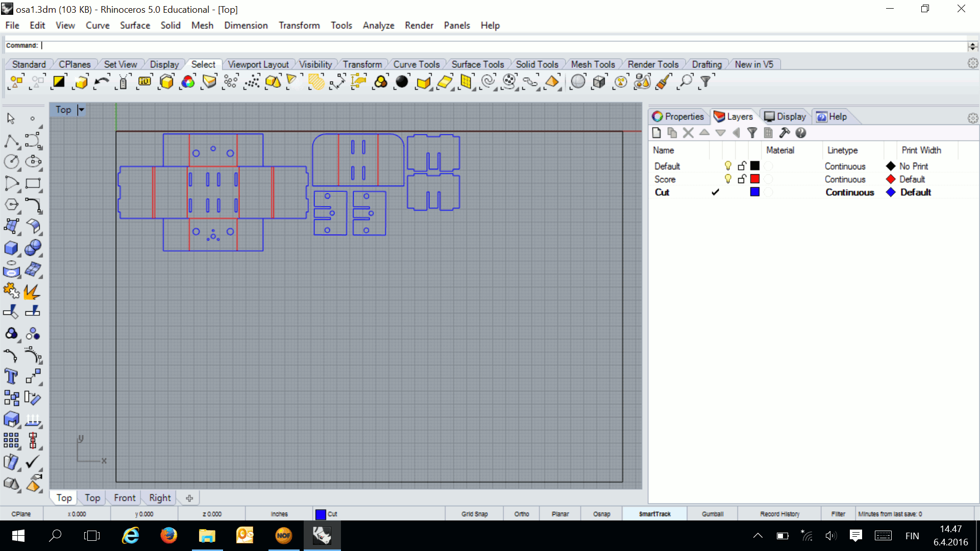Image resolution: width=980 pixels, height=551 pixels.
Task: Click the Help menu item
Action: pyautogui.click(x=489, y=25)
